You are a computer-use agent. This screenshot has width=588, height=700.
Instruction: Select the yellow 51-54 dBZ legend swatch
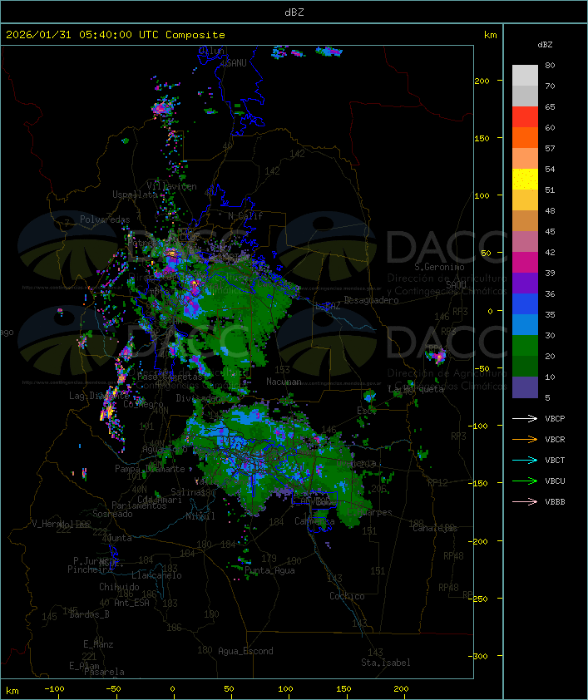pos(525,180)
